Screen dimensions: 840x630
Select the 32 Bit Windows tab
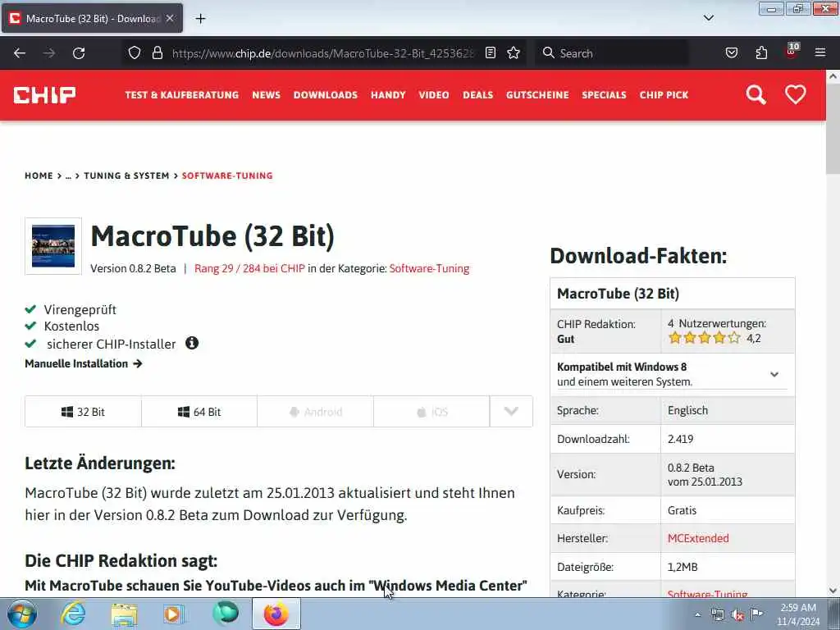[x=83, y=412]
